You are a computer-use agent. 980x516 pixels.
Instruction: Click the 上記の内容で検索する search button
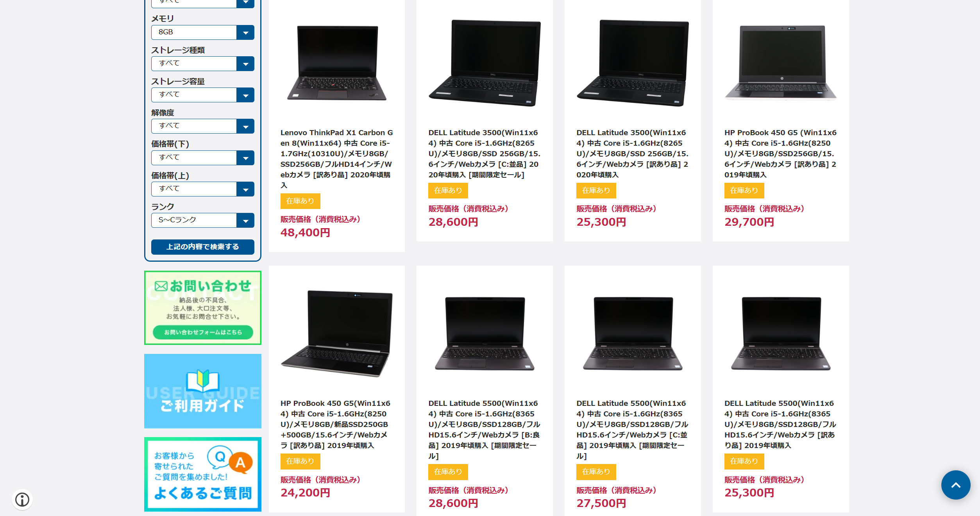[x=203, y=247]
